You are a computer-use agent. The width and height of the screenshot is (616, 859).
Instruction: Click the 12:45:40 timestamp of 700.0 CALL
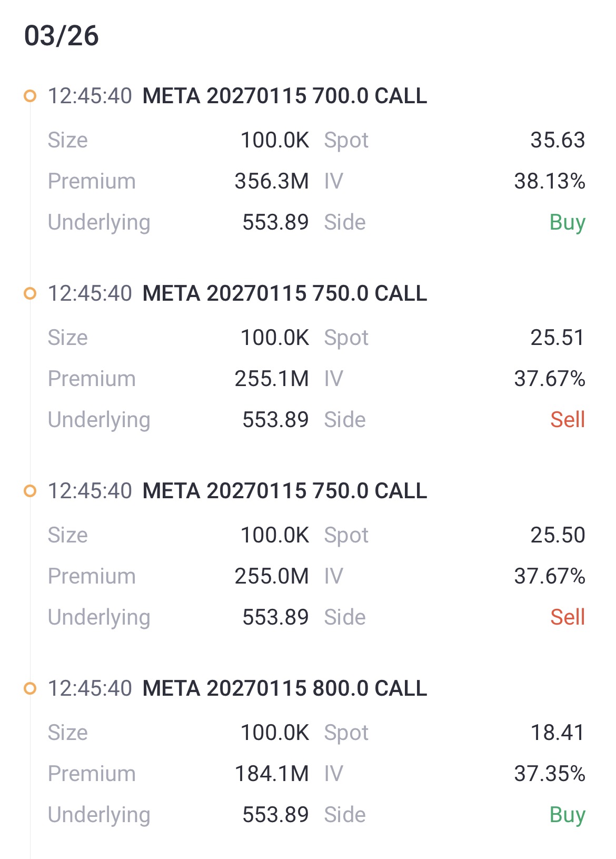90,96
